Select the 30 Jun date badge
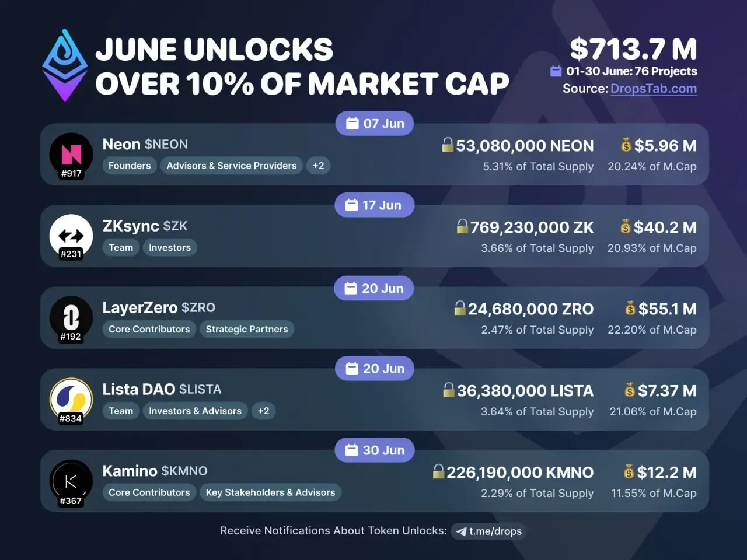 [x=375, y=450]
